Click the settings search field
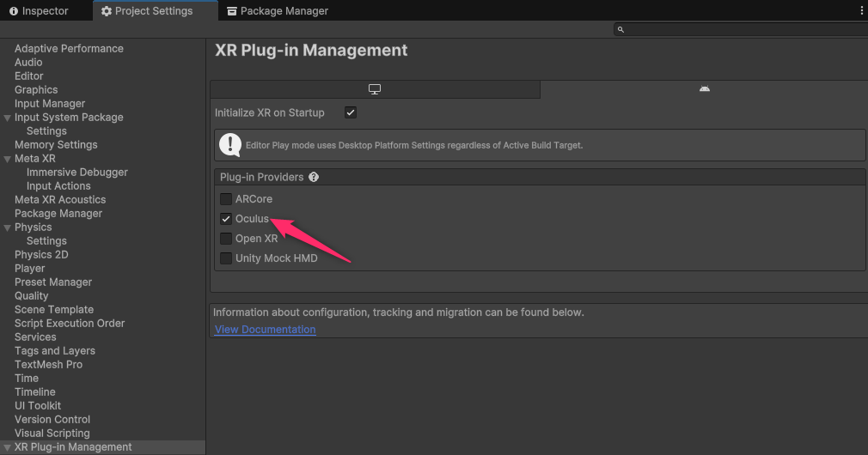The height and width of the screenshot is (455, 868). [x=739, y=29]
